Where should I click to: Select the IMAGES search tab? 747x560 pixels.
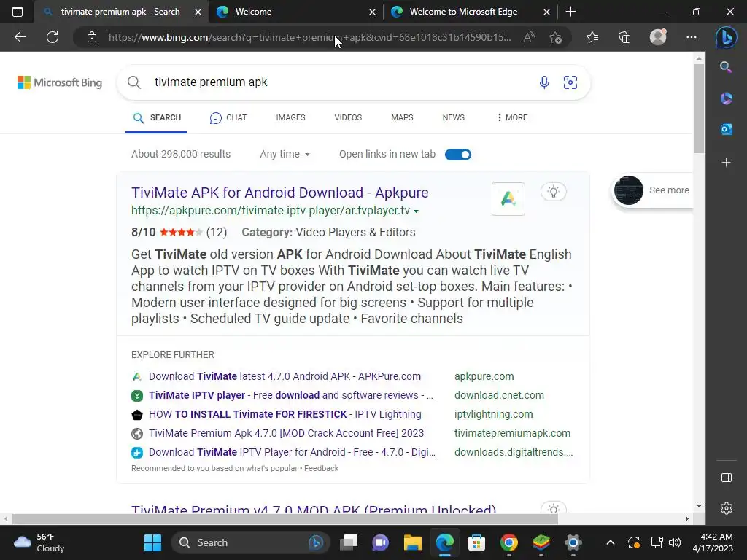[x=290, y=117]
